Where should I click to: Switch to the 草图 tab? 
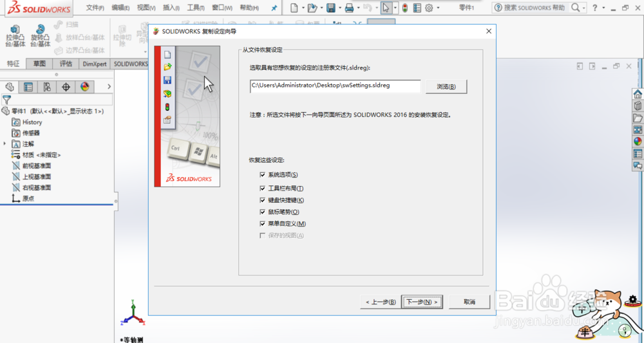[39, 64]
